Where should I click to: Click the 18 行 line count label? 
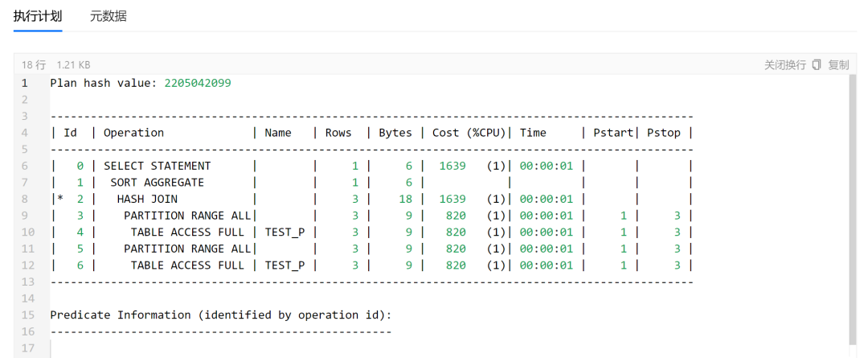coord(34,65)
